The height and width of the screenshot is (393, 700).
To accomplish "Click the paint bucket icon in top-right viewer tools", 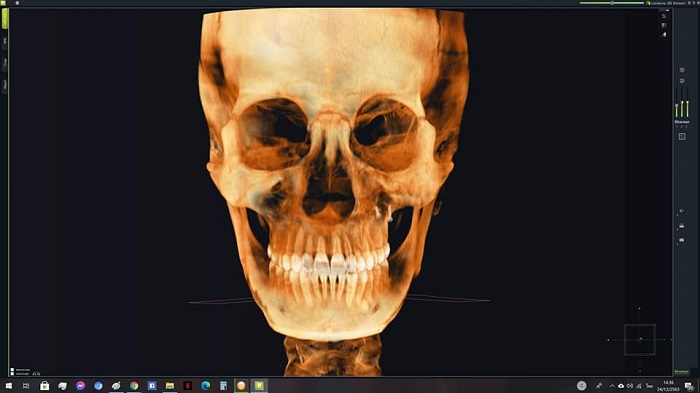I will tap(664, 34).
